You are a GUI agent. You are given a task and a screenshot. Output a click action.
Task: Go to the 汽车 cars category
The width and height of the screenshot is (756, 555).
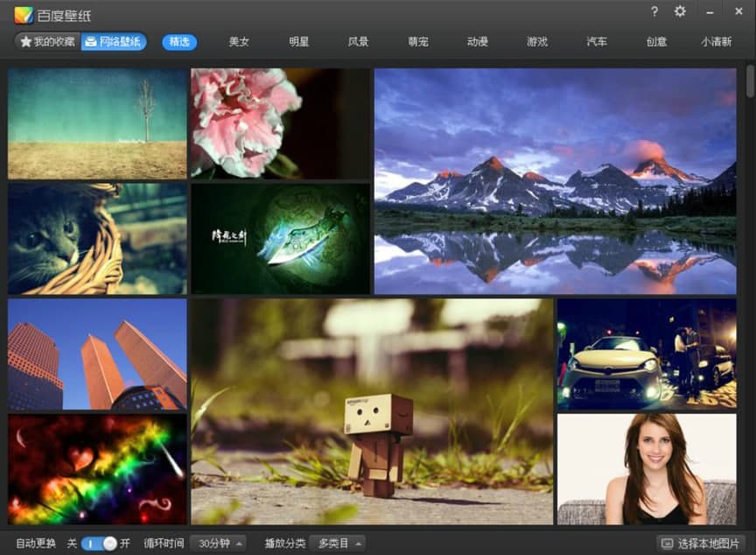597,42
